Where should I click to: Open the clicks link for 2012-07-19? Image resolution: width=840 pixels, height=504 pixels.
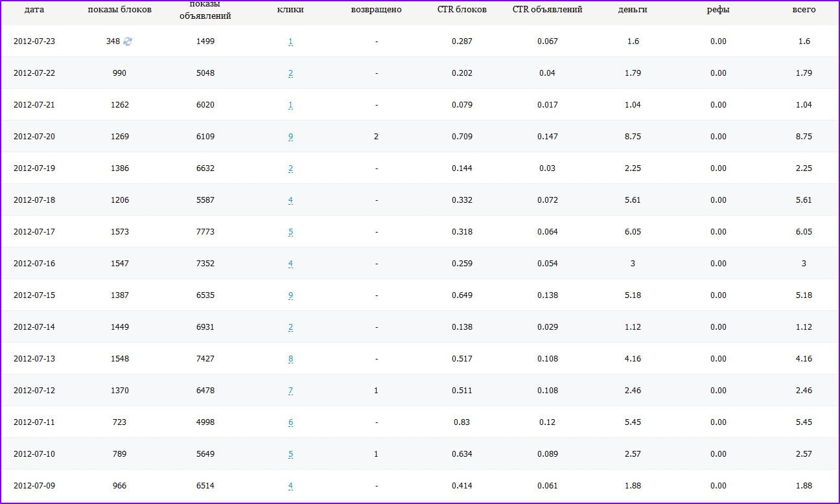click(x=290, y=168)
